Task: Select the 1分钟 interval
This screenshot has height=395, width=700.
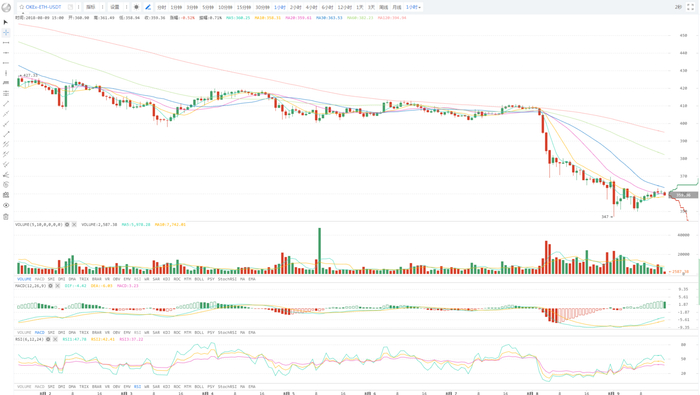Action: click(176, 7)
